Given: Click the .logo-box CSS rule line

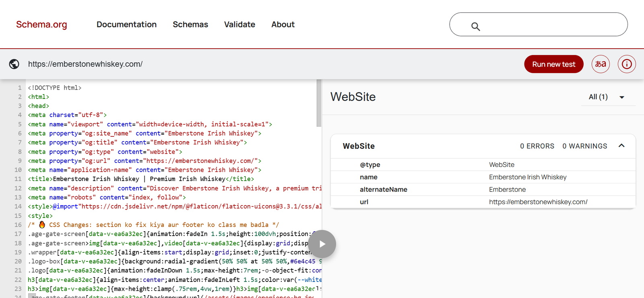Looking at the screenshot, I should tap(175, 261).
